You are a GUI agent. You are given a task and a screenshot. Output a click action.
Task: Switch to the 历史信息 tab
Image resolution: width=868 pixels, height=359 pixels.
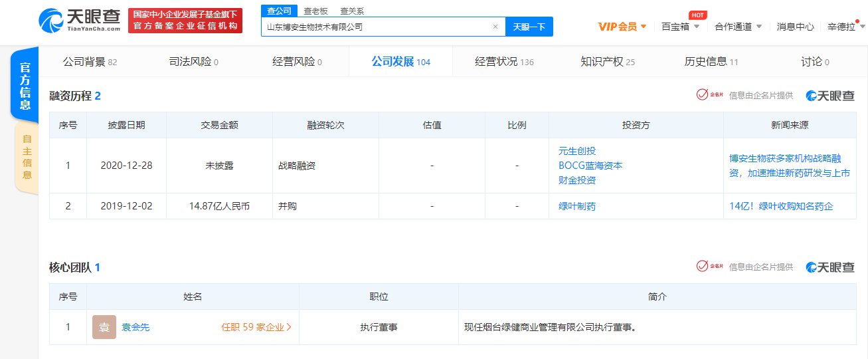(x=711, y=62)
